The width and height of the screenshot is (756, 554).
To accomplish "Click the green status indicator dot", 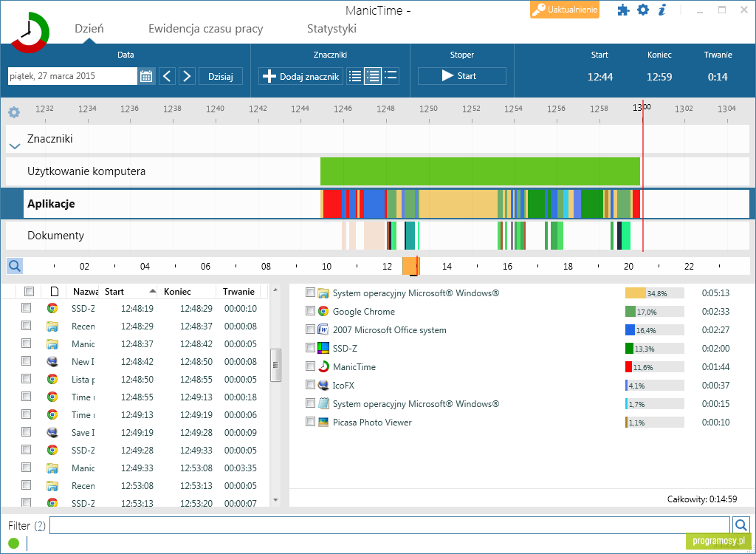I will [13, 543].
